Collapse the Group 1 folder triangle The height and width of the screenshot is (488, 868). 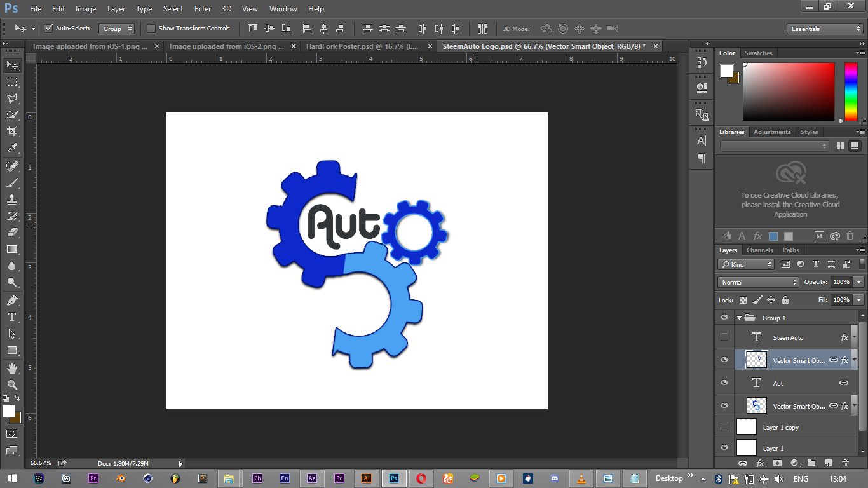(739, 318)
